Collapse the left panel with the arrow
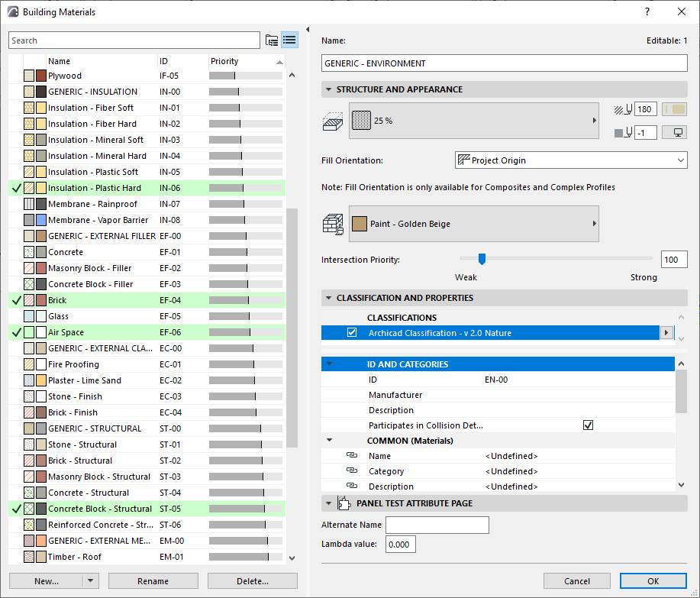 pos(308,30)
